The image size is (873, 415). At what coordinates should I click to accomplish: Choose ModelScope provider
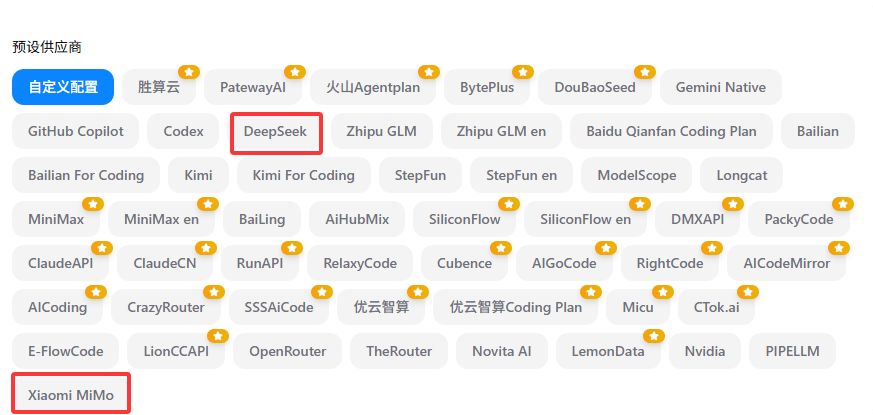coord(636,175)
